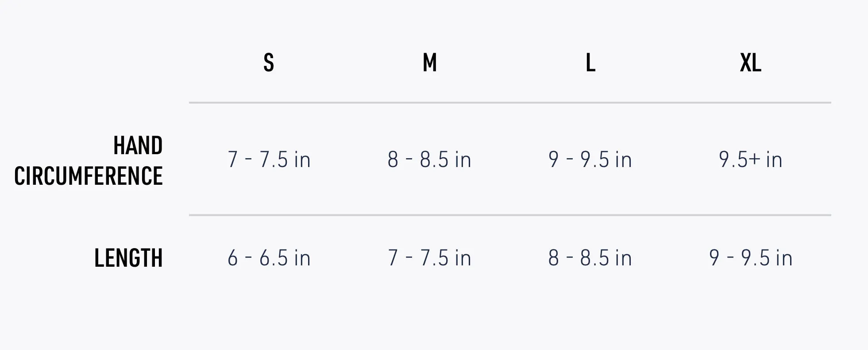868x350 pixels.
Task: Click the 9.5+ in cell for XL
Action: [751, 159]
